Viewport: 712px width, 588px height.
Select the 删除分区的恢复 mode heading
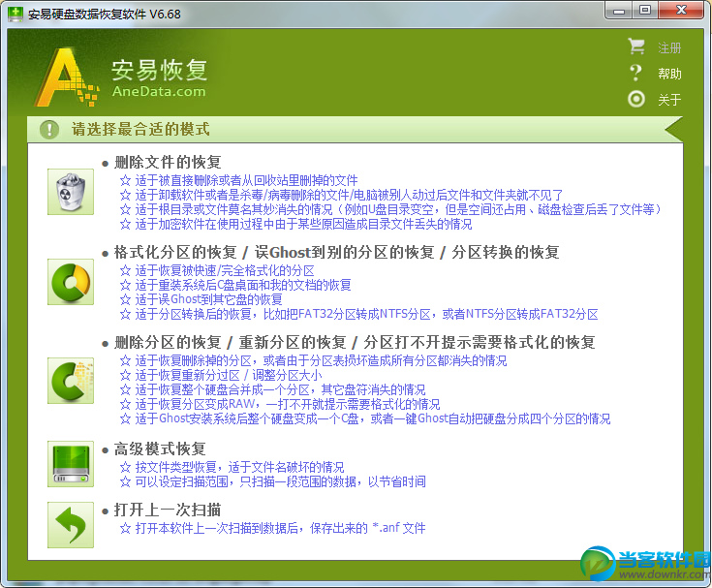[x=355, y=342]
